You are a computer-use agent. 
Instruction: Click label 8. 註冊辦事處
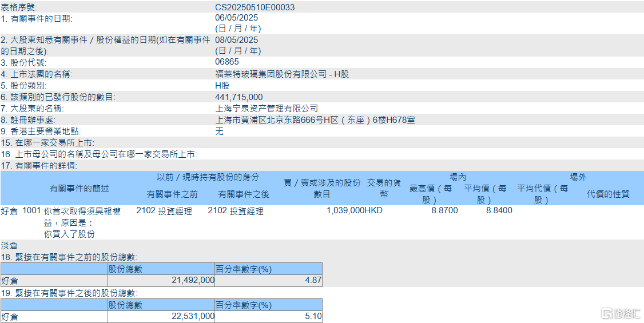[x=28, y=120]
